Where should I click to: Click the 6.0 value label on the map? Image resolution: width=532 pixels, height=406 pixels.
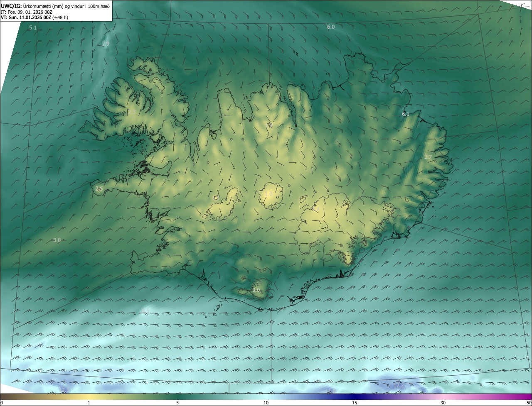coord(331,27)
